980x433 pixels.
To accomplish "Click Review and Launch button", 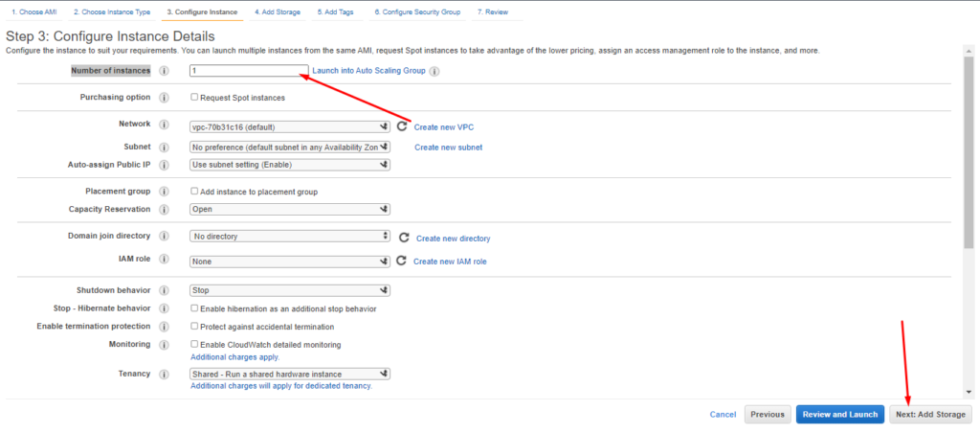I will 840,414.
